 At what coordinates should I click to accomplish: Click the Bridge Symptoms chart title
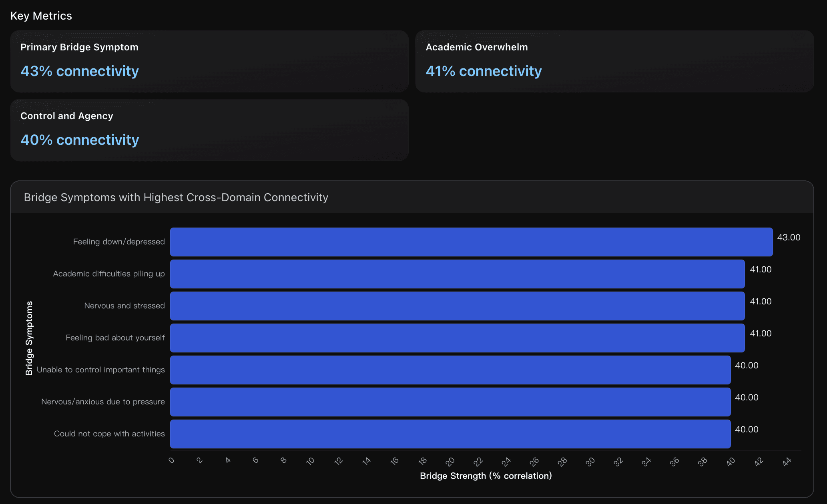point(176,198)
